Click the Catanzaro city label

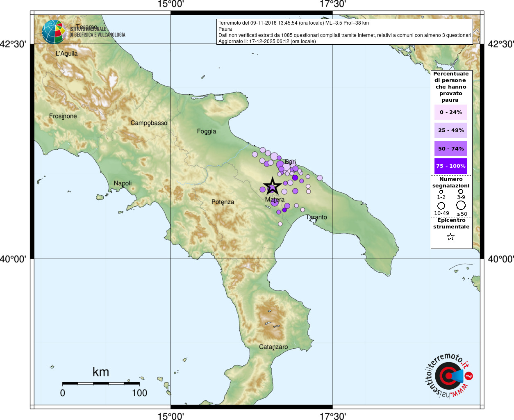(273, 347)
